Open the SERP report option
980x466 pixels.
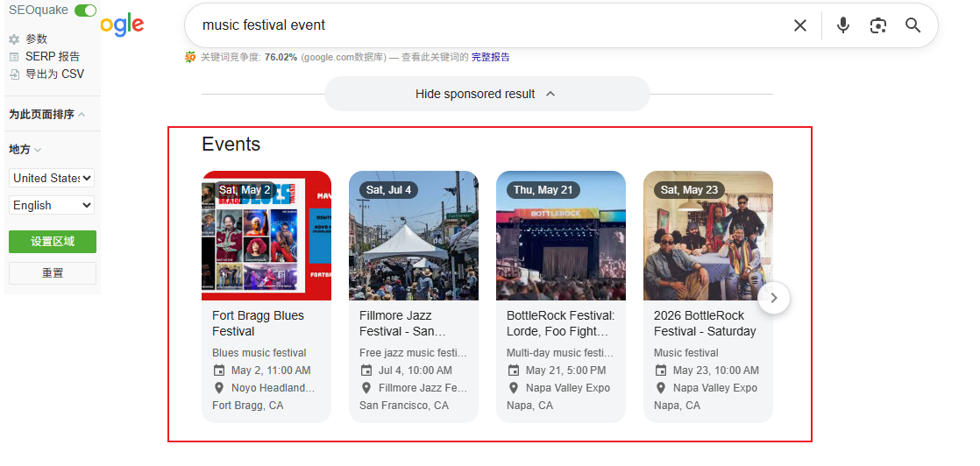pos(51,57)
